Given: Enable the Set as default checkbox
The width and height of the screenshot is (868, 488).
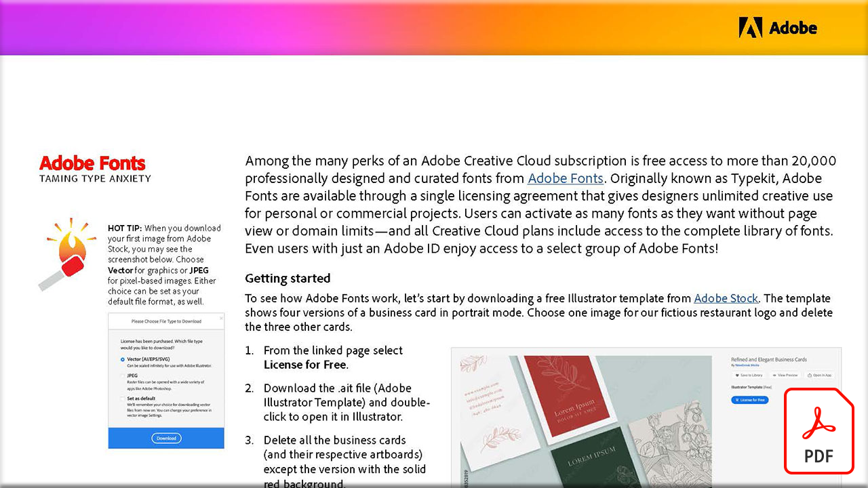Looking at the screenshot, I should point(123,399).
